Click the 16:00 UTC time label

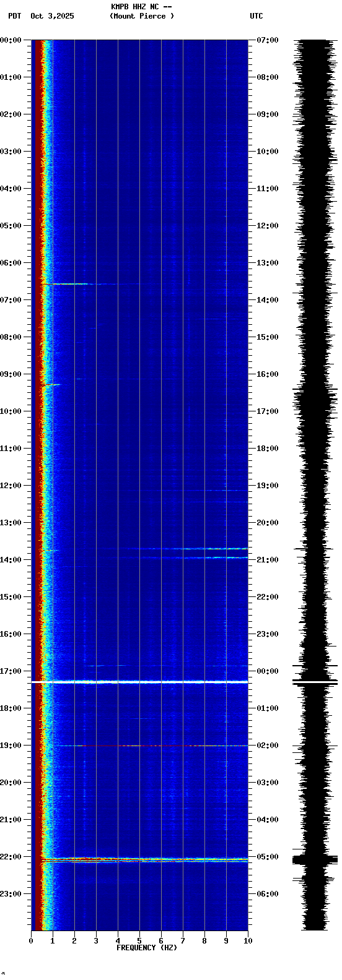click(268, 374)
